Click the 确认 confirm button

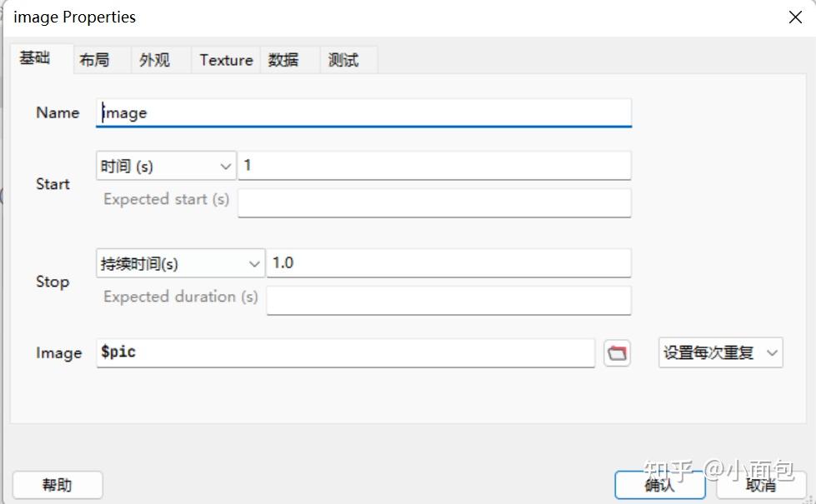tap(659, 485)
